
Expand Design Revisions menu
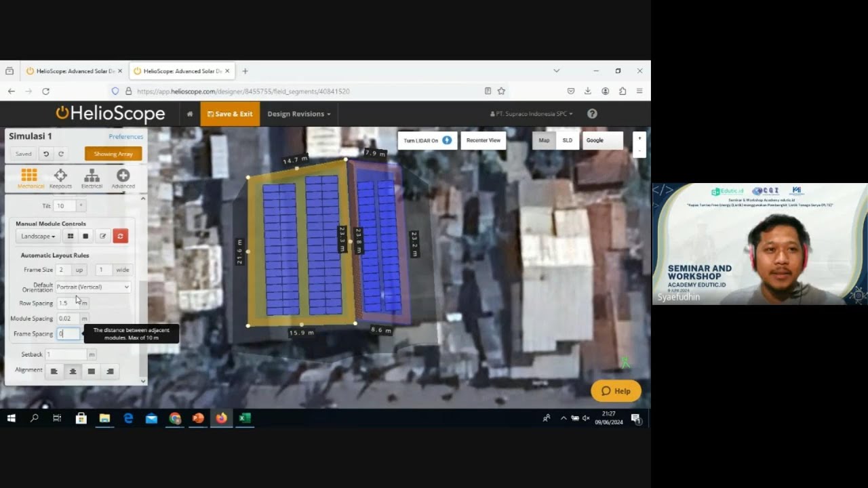click(x=299, y=114)
